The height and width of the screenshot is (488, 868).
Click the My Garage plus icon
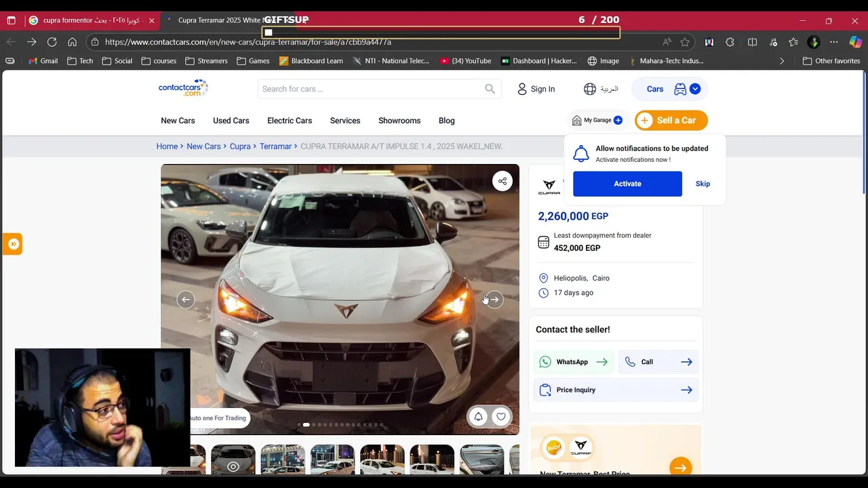point(618,120)
